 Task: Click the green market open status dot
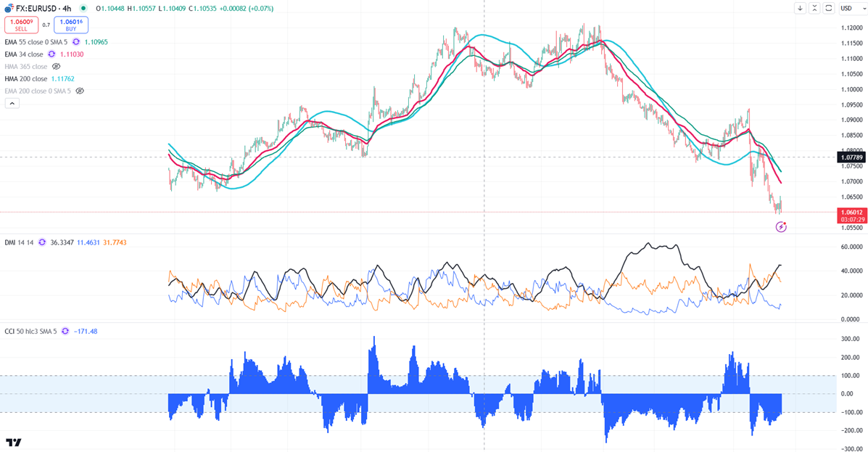coord(83,8)
